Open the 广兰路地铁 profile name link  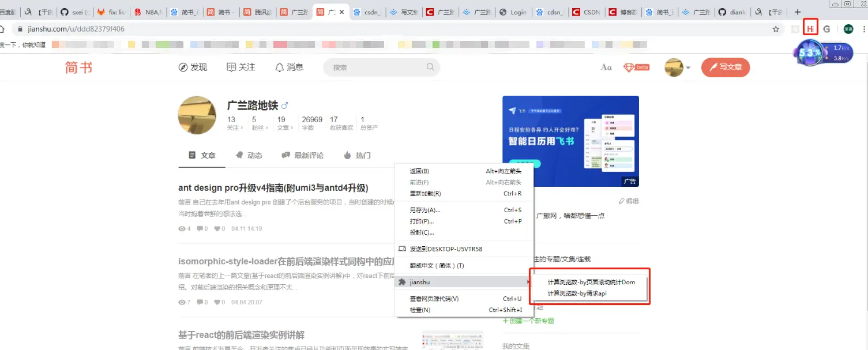(x=253, y=106)
